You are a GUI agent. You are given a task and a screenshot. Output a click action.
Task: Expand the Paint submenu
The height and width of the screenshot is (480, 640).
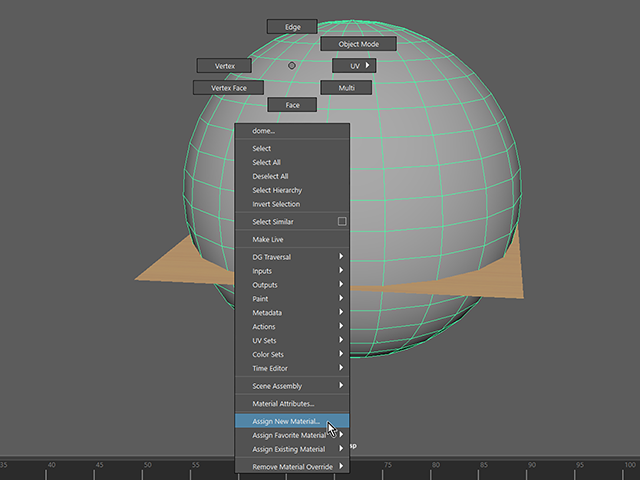(x=292, y=298)
